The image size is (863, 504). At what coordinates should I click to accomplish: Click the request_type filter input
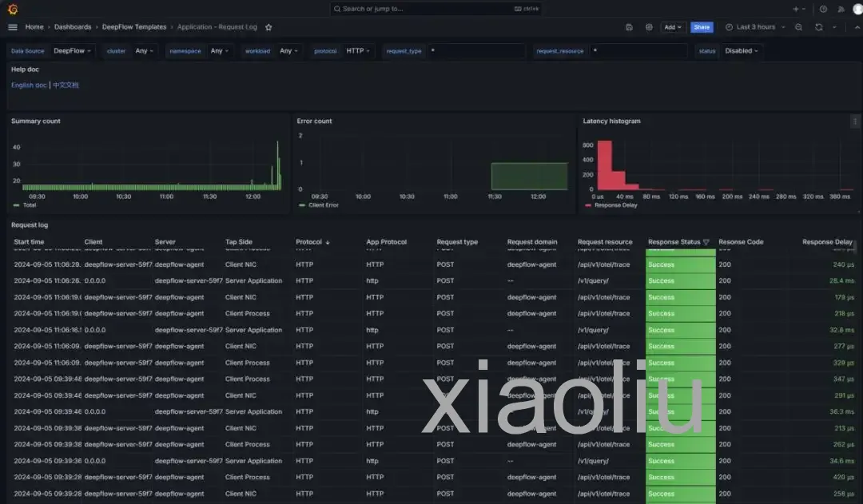[x=475, y=50]
